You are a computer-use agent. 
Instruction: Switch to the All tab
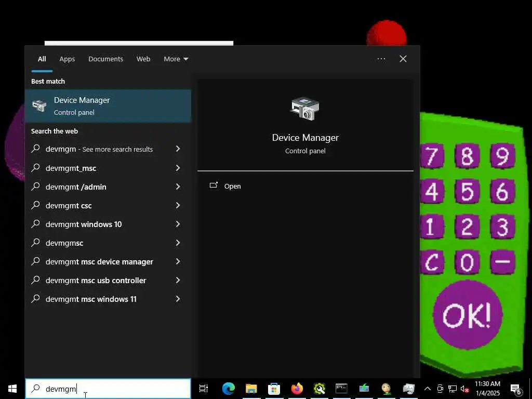pos(42,59)
